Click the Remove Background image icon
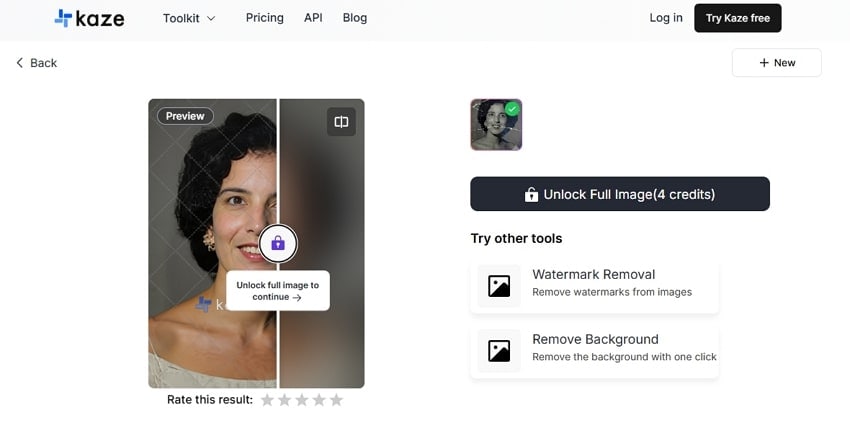 coord(499,351)
